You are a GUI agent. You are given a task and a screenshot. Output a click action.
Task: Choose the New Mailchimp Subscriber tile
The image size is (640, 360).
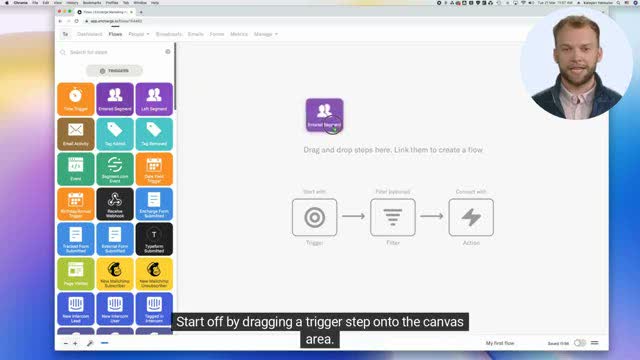point(115,274)
